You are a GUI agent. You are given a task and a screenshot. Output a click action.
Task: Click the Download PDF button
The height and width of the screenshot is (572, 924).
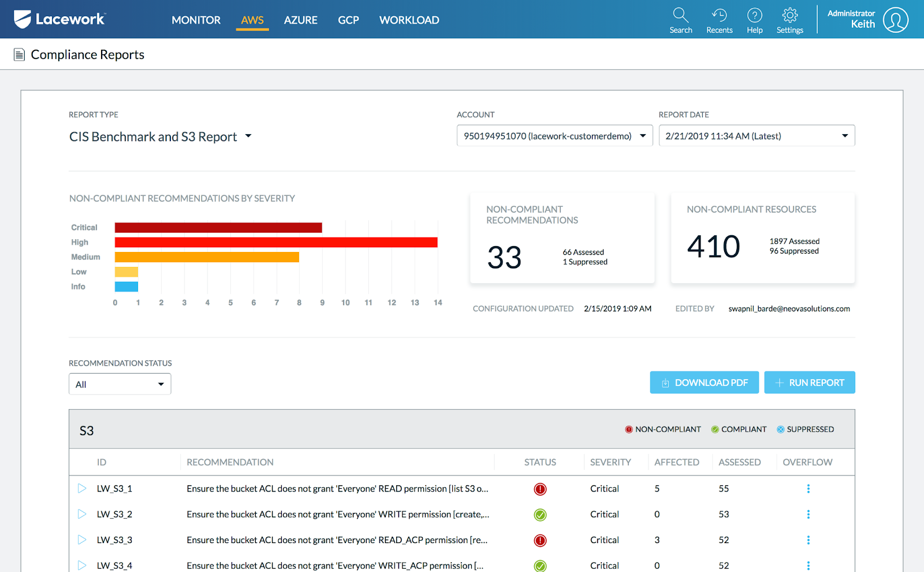point(704,382)
